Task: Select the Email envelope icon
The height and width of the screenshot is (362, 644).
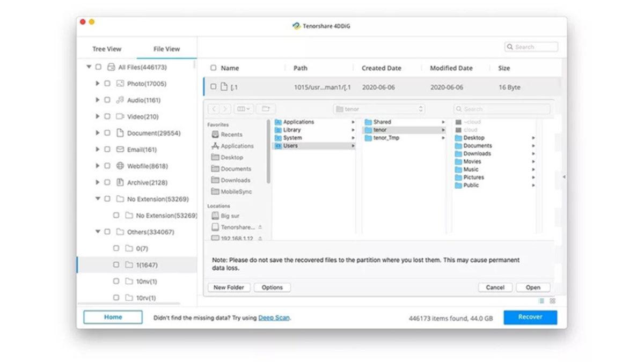Action: point(121,149)
